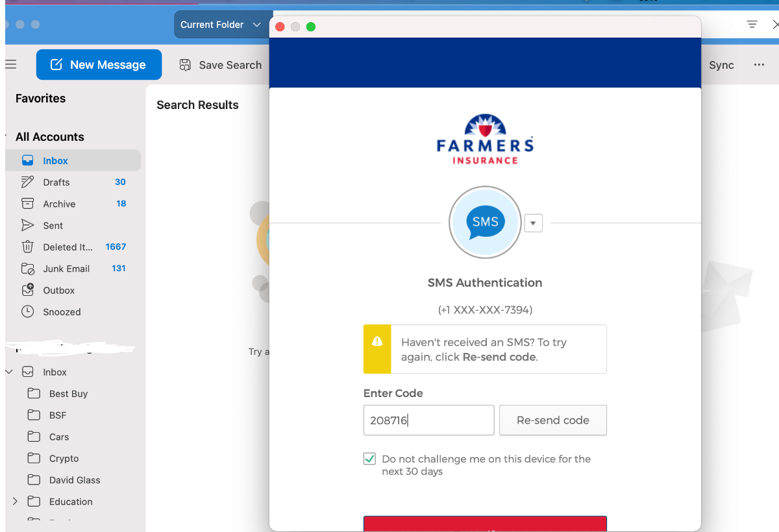779x532 pixels.
Task: Click the Enter Code input field
Action: (428, 420)
